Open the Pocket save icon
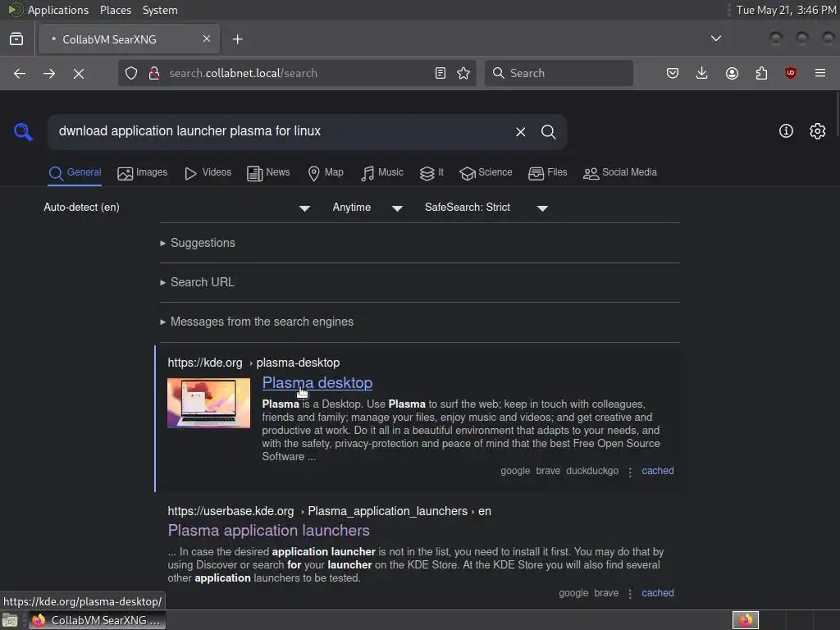The height and width of the screenshot is (630, 840). point(673,73)
